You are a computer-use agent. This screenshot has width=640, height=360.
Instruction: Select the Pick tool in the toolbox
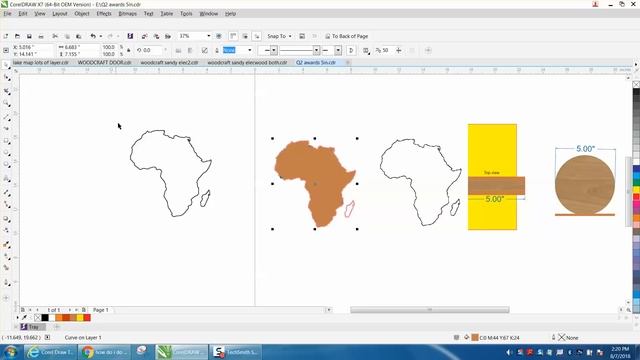(x=7, y=65)
